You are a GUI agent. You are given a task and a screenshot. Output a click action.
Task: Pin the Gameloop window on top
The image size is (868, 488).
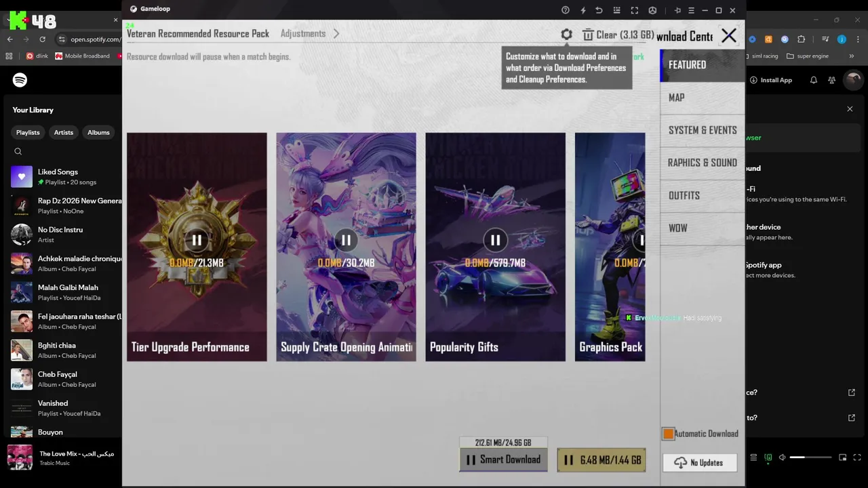(x=677, y=10)
